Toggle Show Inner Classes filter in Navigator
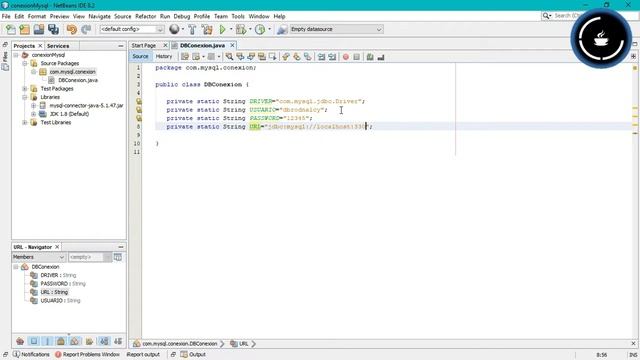Viewport: 640px width, 360px height. pyautogui.click(x=75, y=341)
